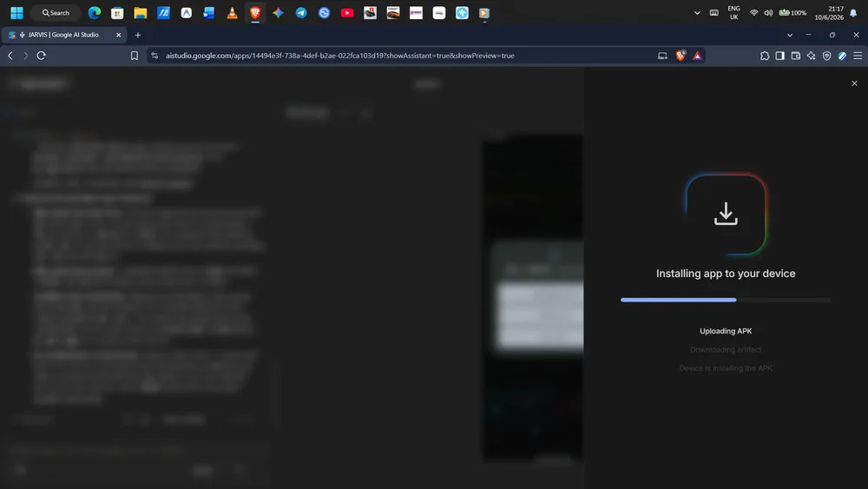Open Telegram from the taskbar
Image resolution: width=868 pixels, height=489 pixels.
[301, 13]
